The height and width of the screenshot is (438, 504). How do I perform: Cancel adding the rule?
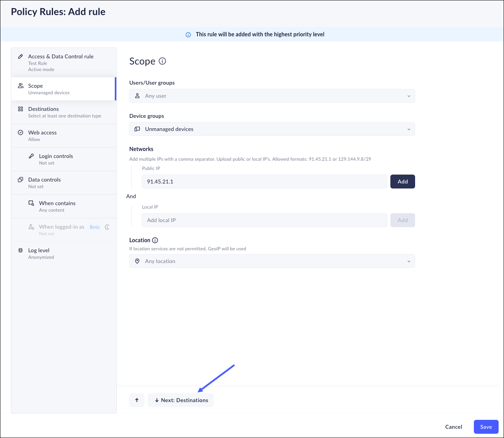(x=453, y=427)
